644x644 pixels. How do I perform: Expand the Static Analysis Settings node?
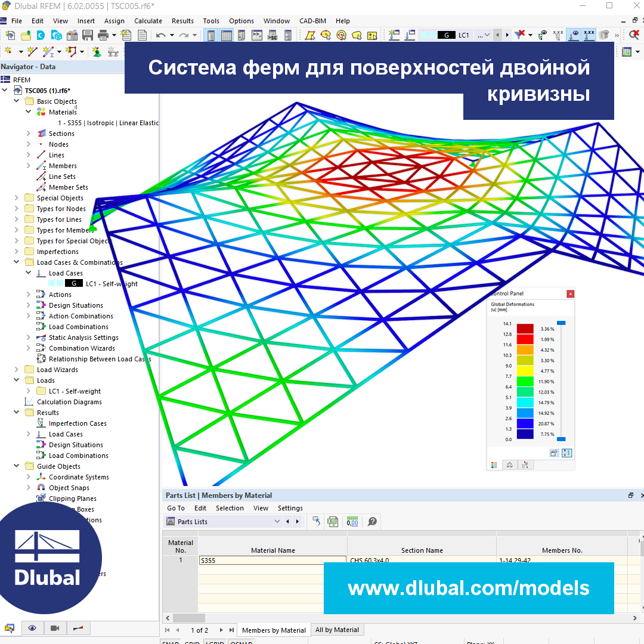pos(29,337)
